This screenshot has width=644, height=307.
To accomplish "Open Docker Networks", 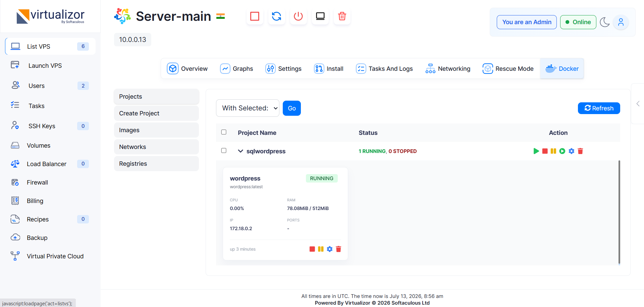I will point(156,147).
